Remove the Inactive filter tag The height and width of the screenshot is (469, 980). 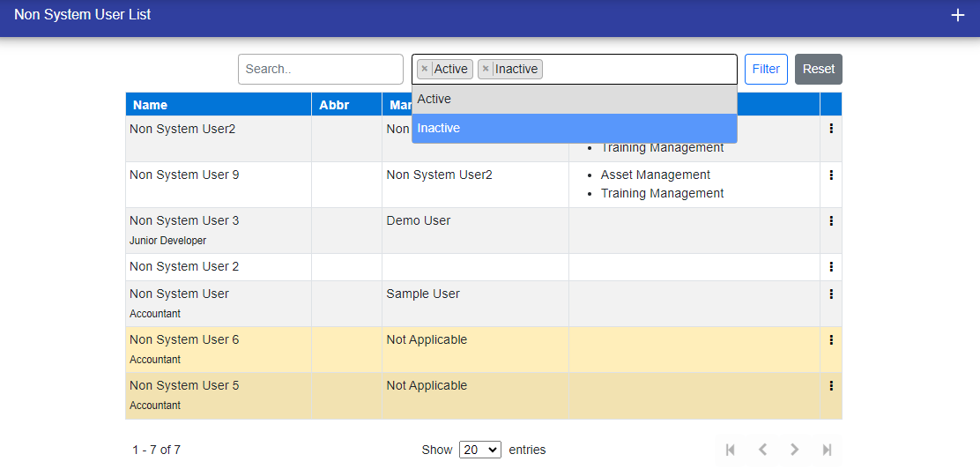pyautogui.click(x=486, y=69)
